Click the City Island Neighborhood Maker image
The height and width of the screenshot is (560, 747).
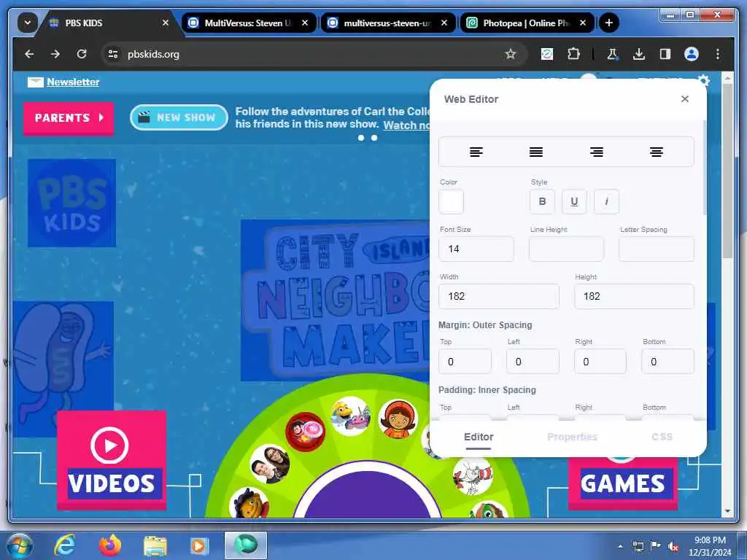pos(336,300)
